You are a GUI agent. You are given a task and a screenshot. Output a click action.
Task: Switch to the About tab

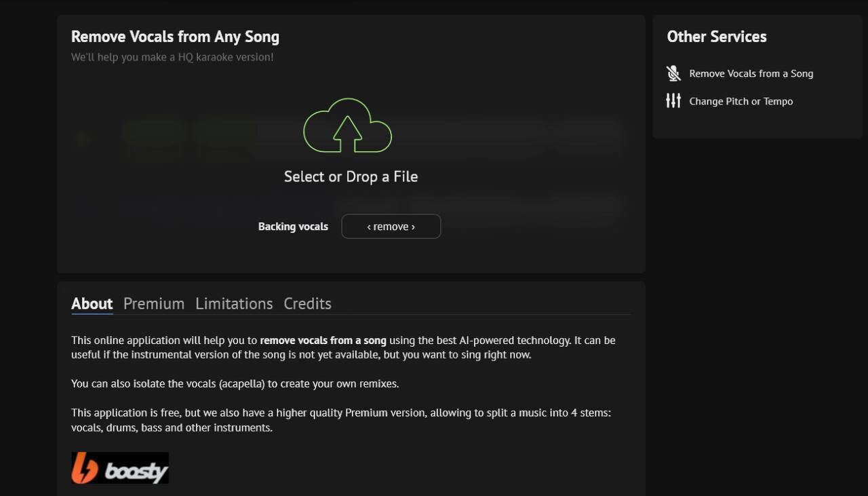(x=92, y=303)
